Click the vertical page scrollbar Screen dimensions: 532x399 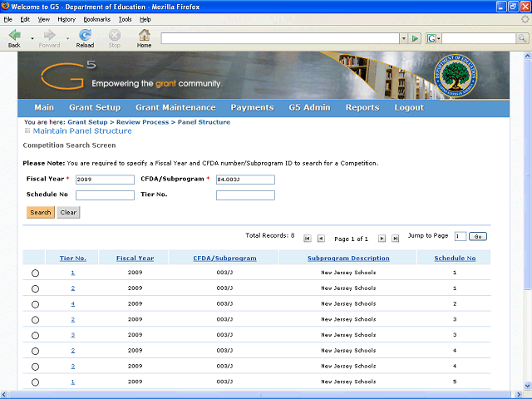[x=526, y=249]
